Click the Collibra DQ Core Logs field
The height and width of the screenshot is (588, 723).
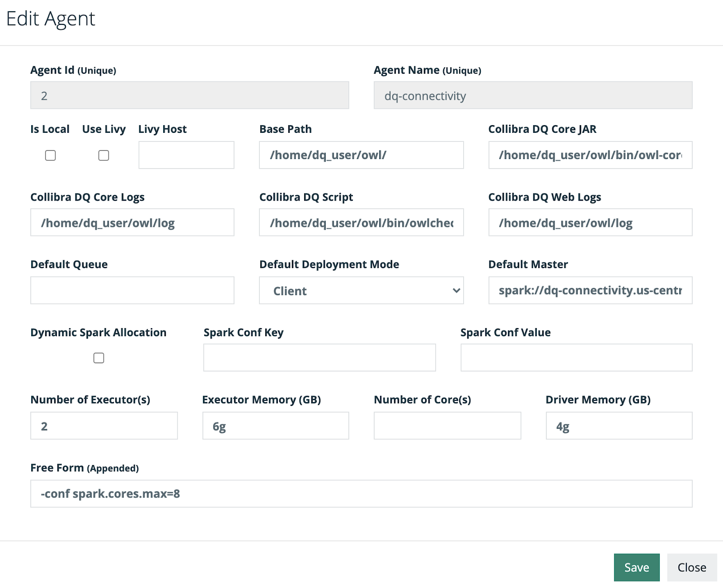(132, 222)
